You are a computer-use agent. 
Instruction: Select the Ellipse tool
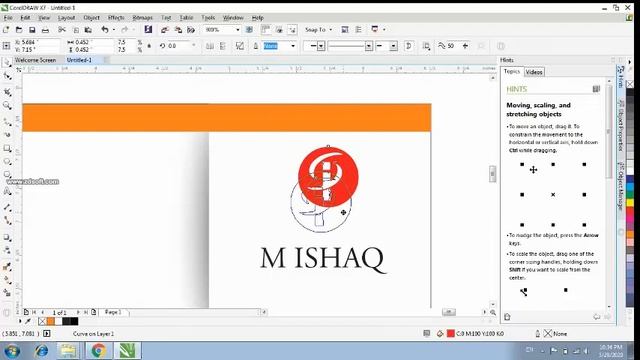coord(7,162)
